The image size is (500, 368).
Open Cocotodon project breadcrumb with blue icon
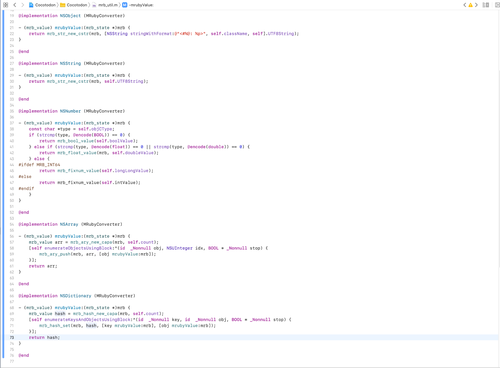pos(42,5)
